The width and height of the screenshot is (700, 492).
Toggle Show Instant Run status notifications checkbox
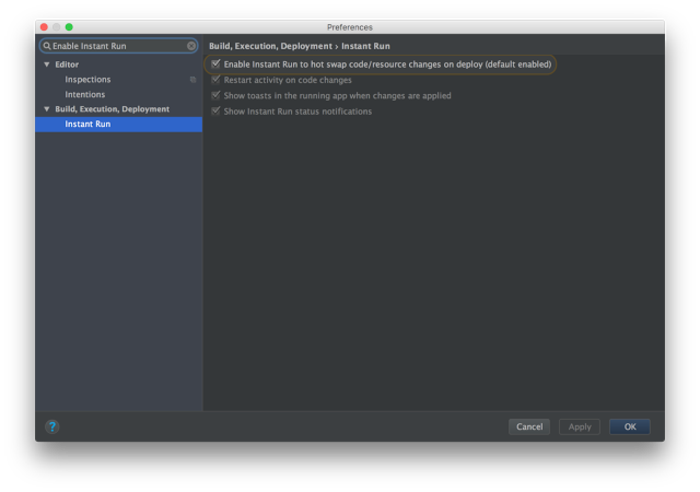pos(216,111)
